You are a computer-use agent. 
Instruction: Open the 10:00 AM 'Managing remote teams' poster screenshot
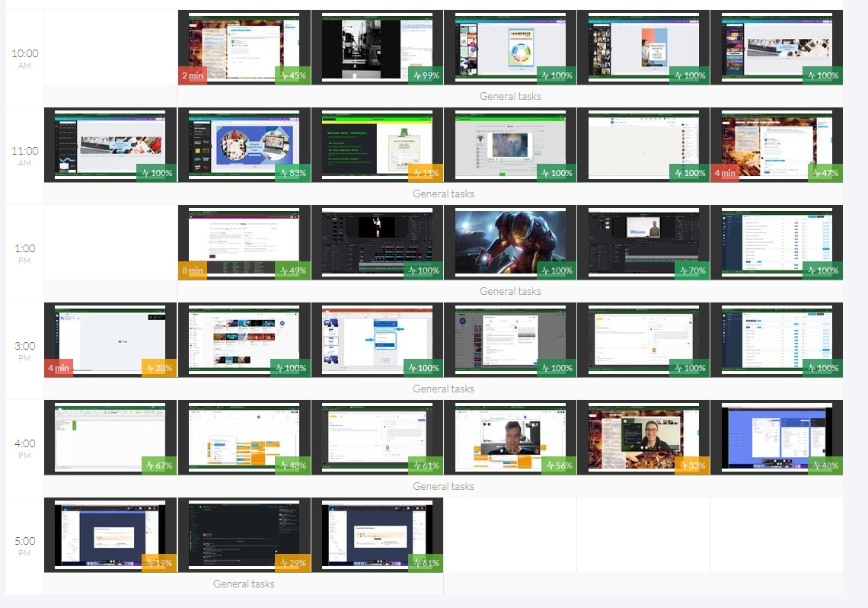643,47
